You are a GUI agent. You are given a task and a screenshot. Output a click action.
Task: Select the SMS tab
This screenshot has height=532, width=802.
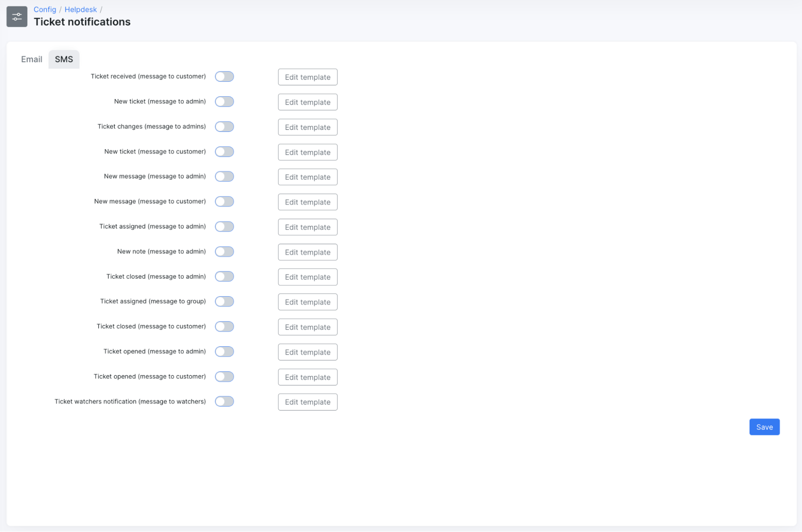[x=64, y=59]
